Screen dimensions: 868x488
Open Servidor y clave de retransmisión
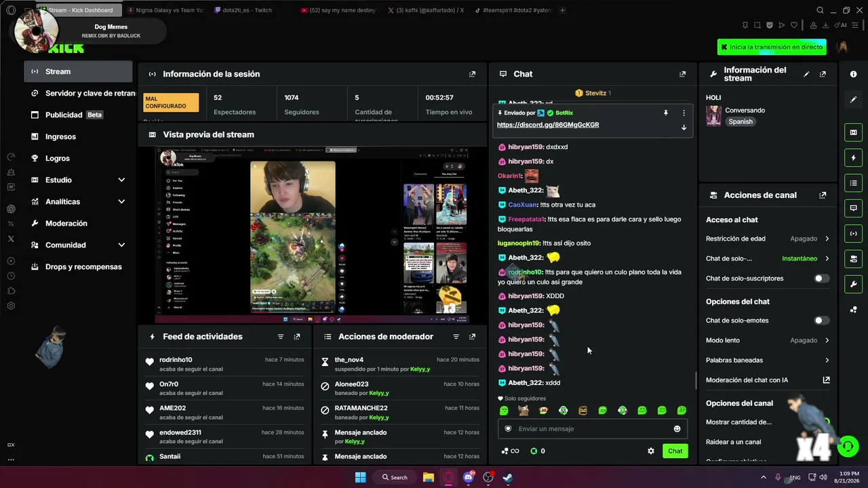(x=79, y=93)
